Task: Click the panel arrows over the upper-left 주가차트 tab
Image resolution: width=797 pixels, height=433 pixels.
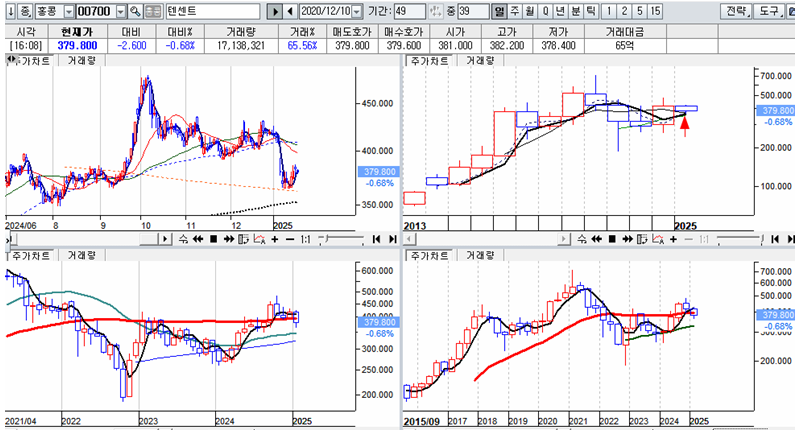Action: pos(11,60)
